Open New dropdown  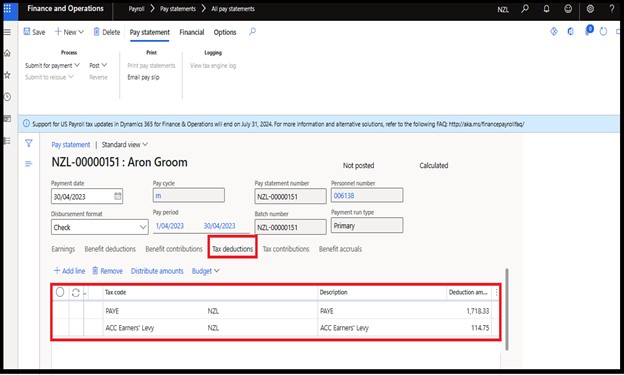pos(69,32)
